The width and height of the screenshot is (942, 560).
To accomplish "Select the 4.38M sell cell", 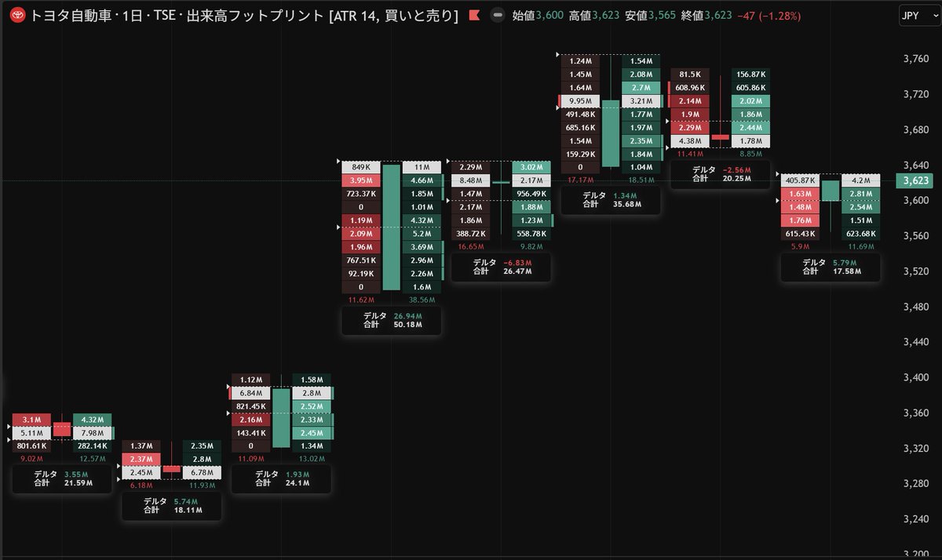I will click(x=690, y=140).
